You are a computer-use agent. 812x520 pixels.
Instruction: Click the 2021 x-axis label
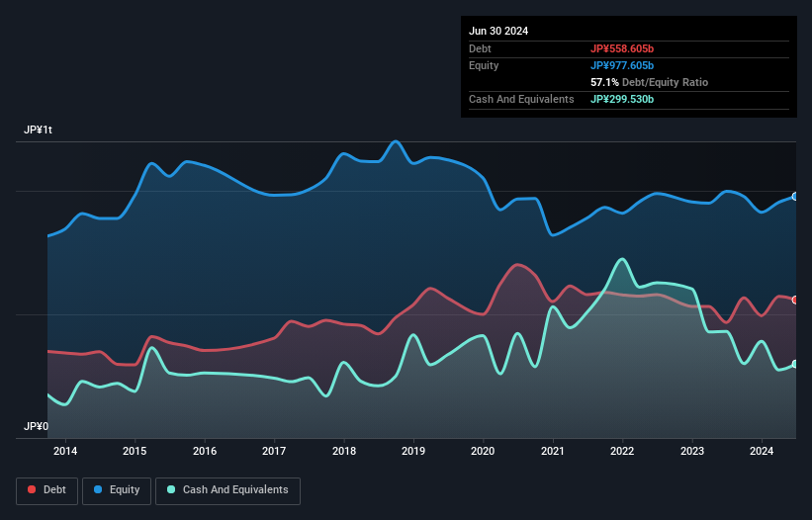click(553, 451)
